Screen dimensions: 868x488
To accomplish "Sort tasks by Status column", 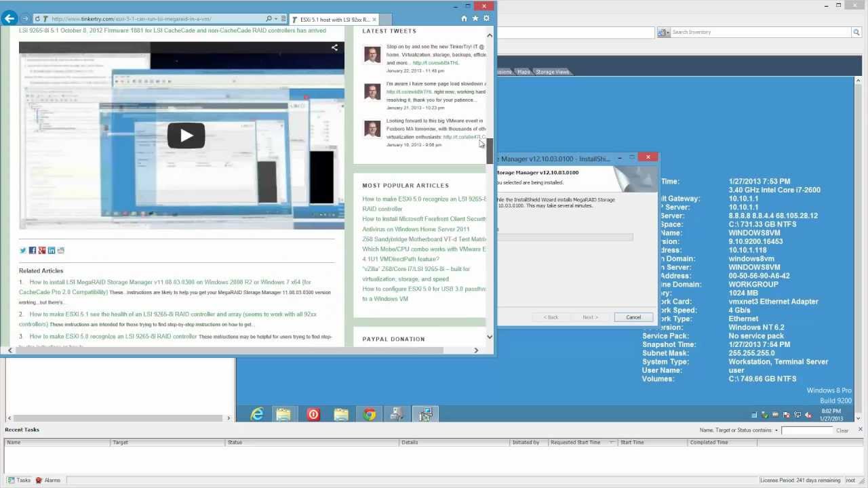I will click(312, 443).
